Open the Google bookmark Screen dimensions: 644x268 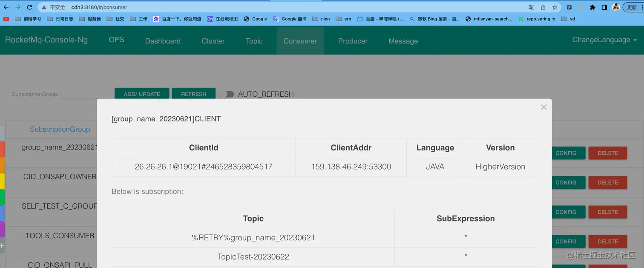coord(256,19)
